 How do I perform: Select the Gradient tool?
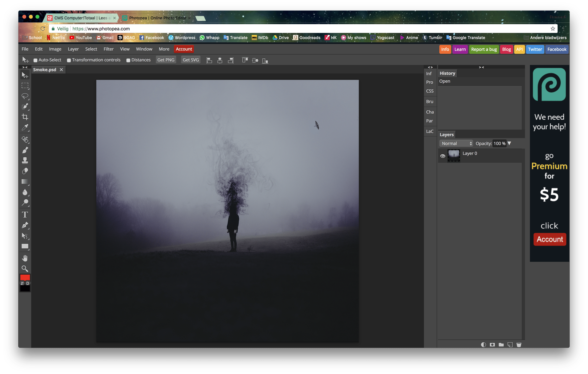point(25,182)
